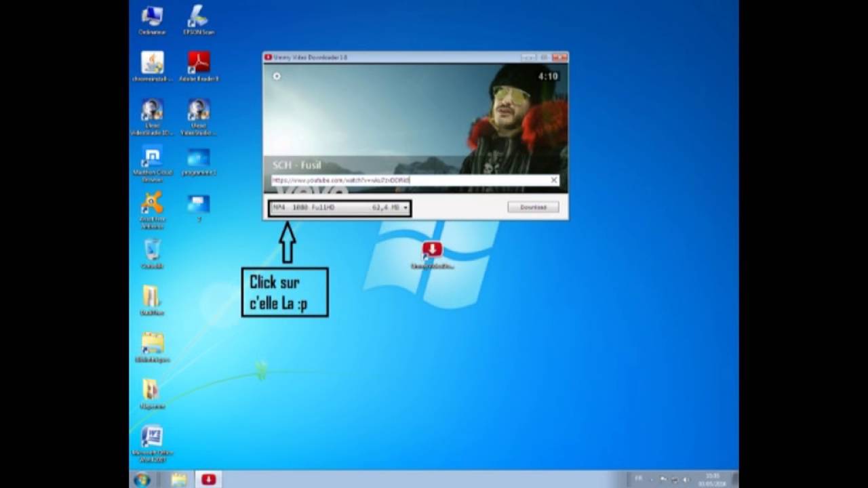Viewport: 868px width, 488px height.
Task: Select the Avast Free Antivirus shortcut
Action: 152,210
